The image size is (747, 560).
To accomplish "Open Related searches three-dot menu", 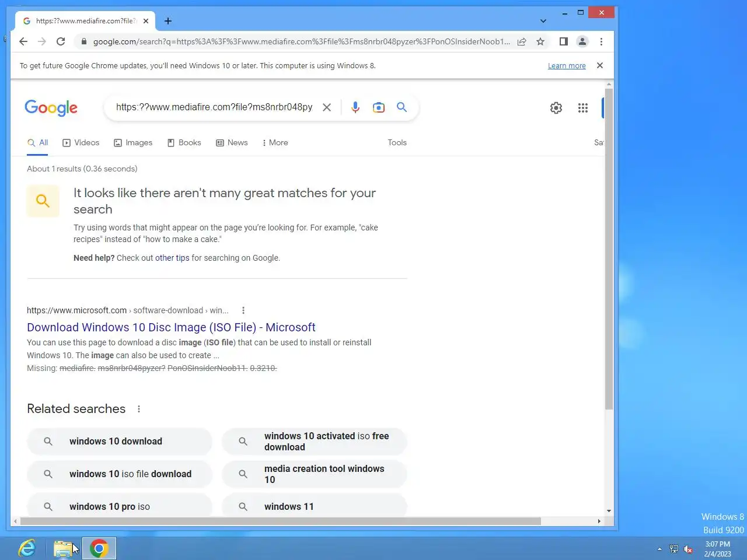I will (x=139, y=409).
